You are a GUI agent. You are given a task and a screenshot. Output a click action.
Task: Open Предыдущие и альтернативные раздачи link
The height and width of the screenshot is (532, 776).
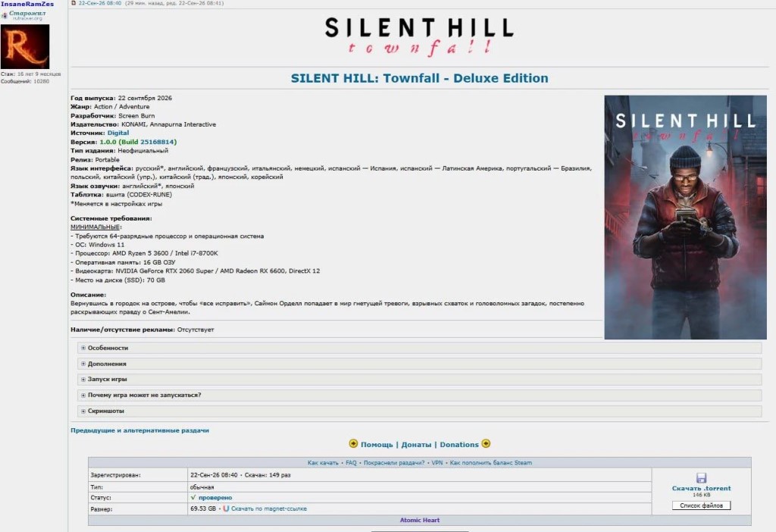[x=139, y=430]
